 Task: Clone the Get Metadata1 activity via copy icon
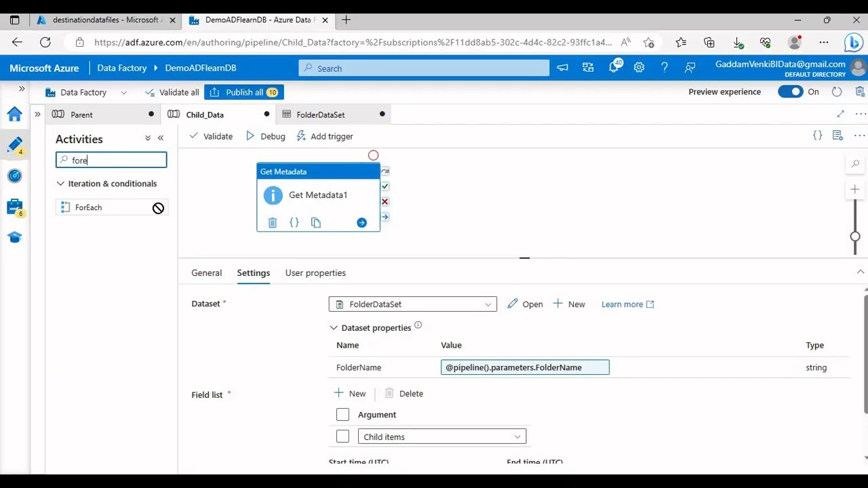[316, 223]
